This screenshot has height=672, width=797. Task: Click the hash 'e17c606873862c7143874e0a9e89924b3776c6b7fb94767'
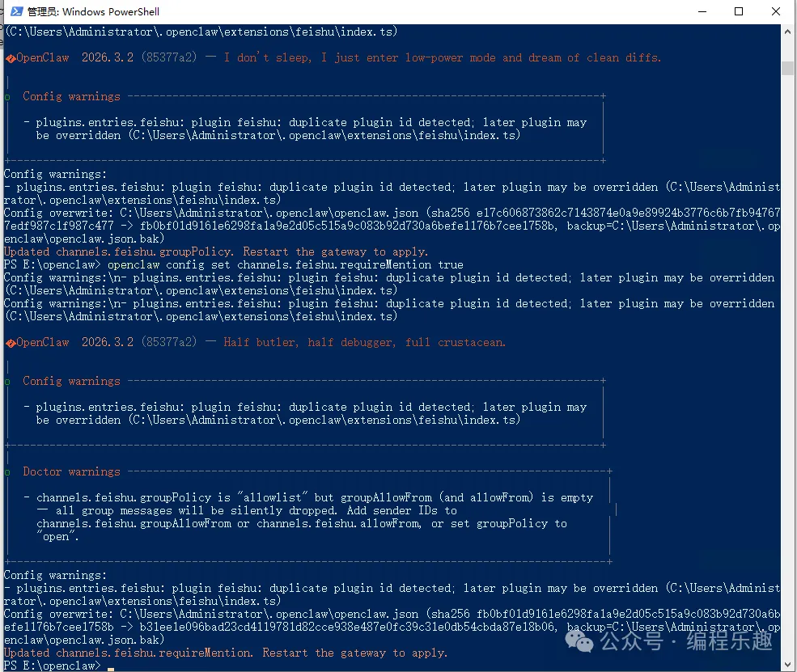click(628, 213)
